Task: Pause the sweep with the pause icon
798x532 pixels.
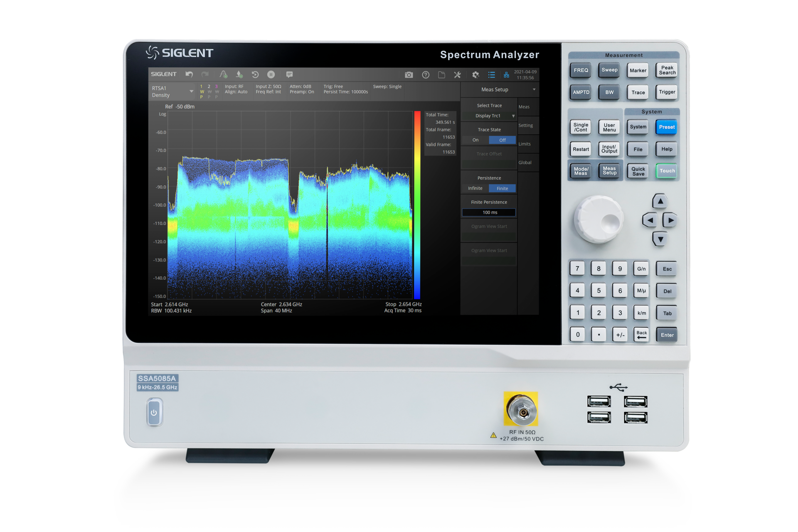Action: pos(271,74)
